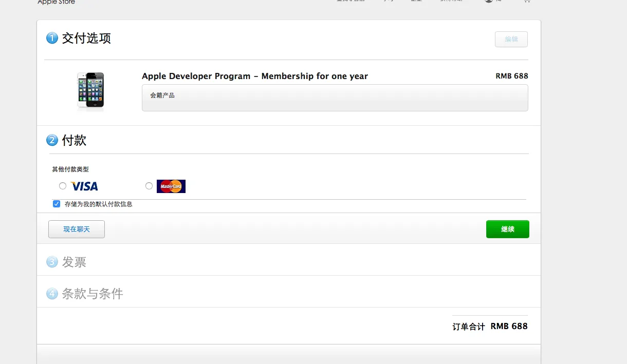Click the RMB 688 product price

pyautogui.click(x=512, y=76)
